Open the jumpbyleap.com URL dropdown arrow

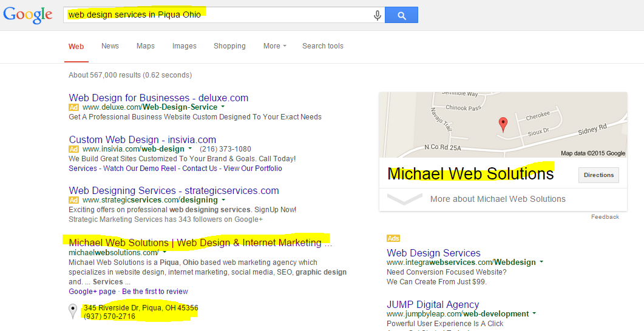pyautogui.click(x=534, y=313)
